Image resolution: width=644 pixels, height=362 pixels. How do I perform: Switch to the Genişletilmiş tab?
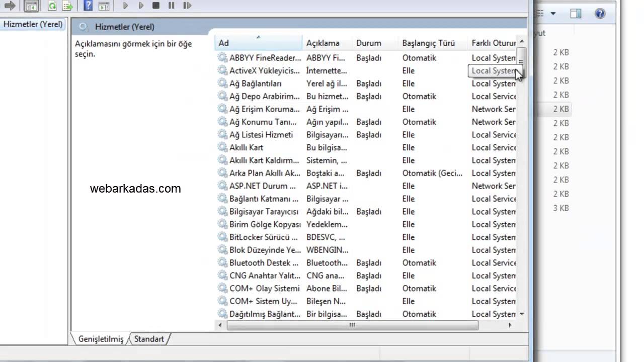[101, 339]
